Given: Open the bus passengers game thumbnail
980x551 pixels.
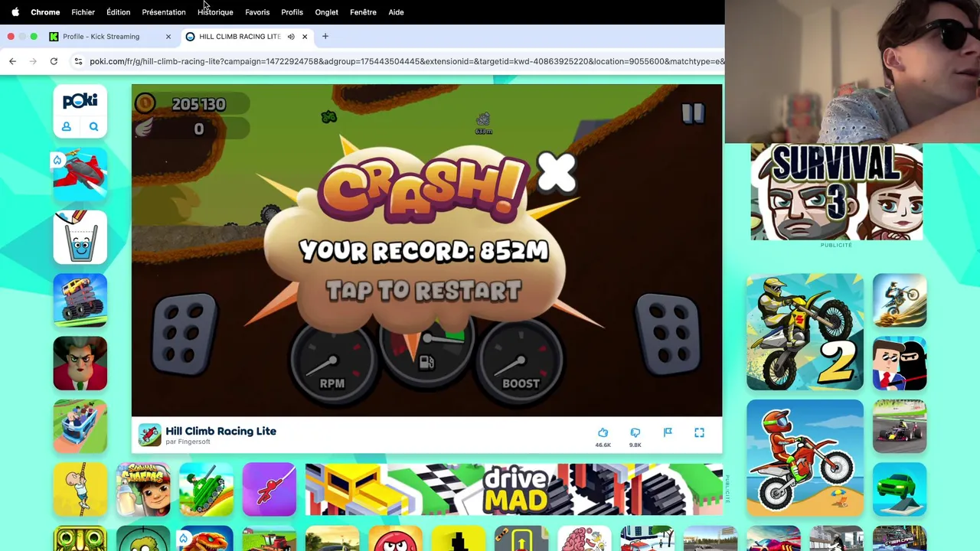Looking at the screenshot, I should pos(80,426).
